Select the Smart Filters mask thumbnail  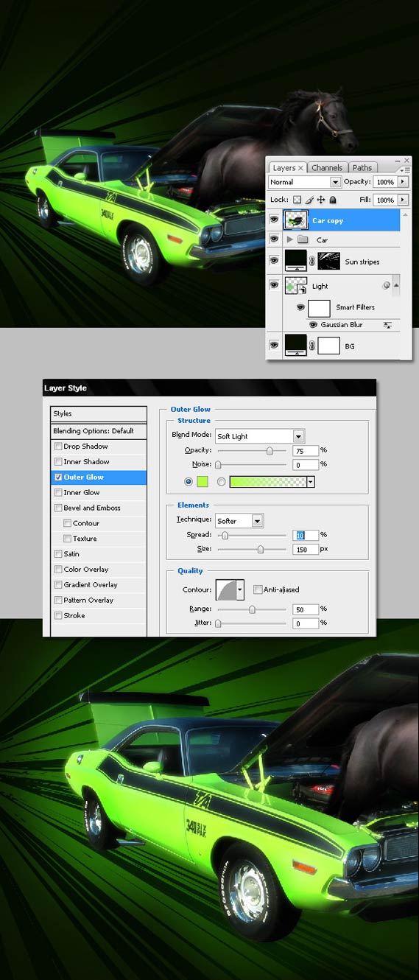[x=319, y=308]
